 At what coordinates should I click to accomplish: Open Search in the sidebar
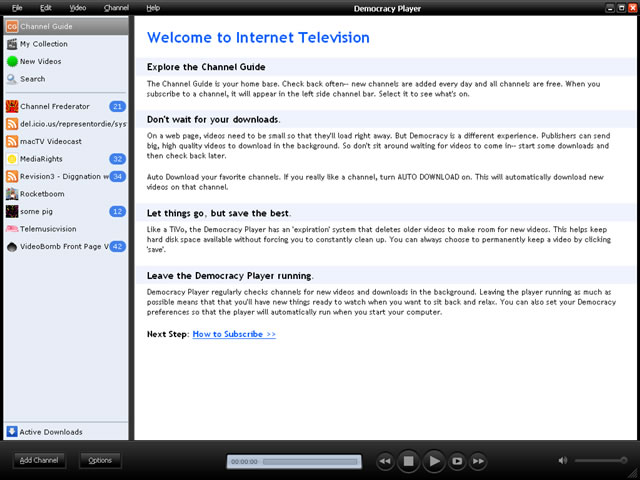tap(66, 79)
